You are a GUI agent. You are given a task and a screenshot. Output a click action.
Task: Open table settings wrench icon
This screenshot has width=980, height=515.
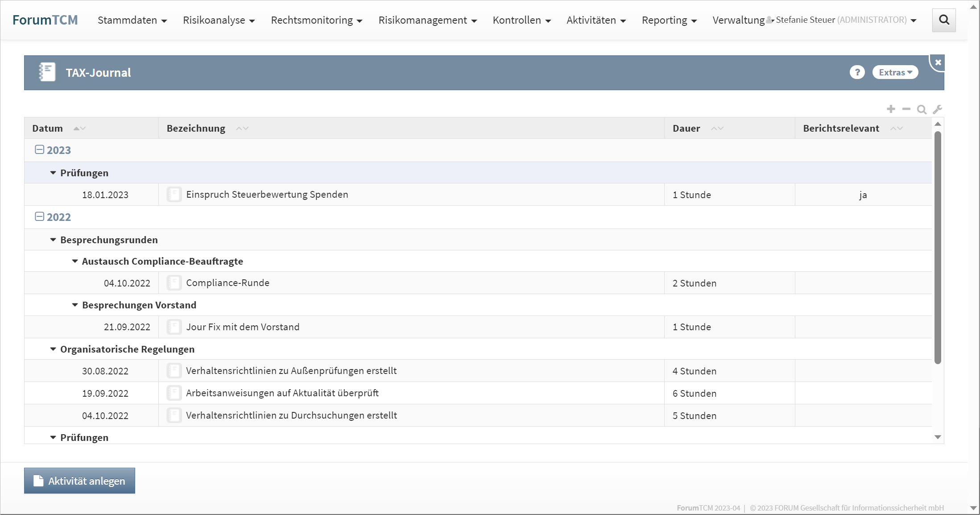click(937, 109)
